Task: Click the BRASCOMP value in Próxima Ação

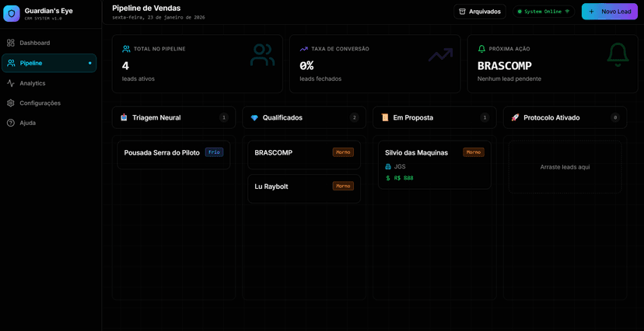Action: [505, 65]
